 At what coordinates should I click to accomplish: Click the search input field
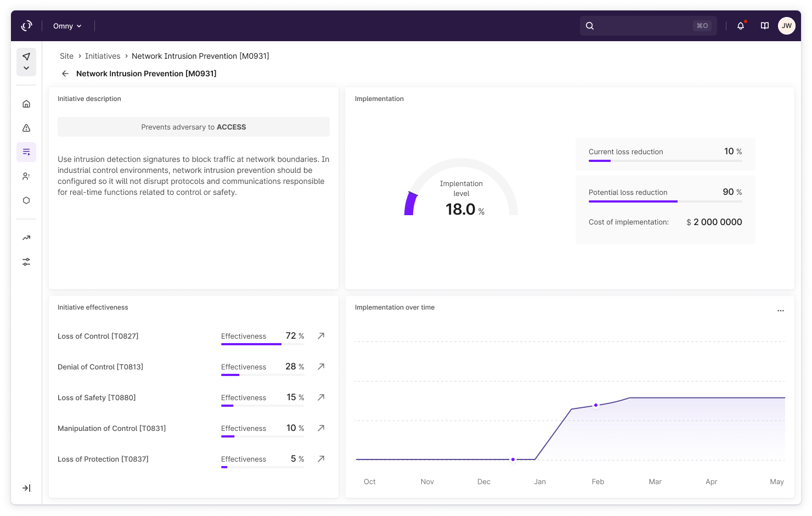tap(649, 26)
